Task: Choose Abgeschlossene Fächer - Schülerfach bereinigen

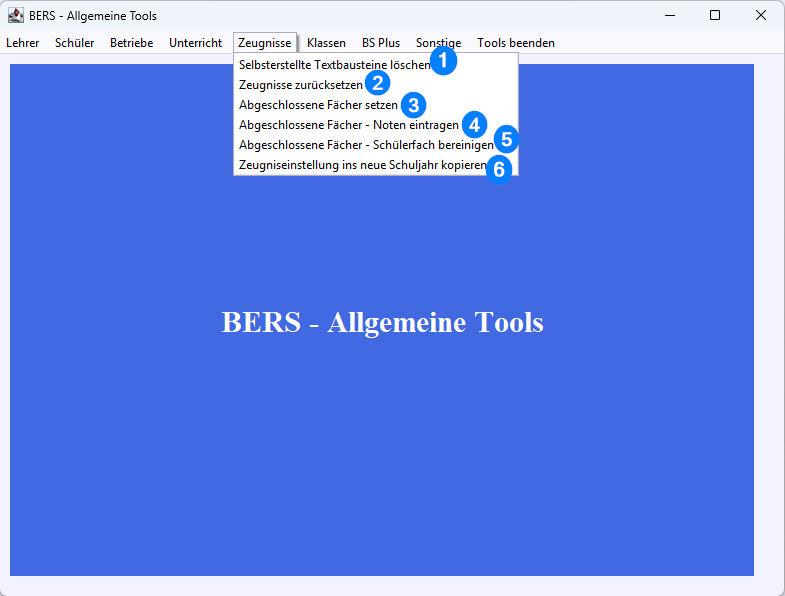Action: [x=365, y=145]
